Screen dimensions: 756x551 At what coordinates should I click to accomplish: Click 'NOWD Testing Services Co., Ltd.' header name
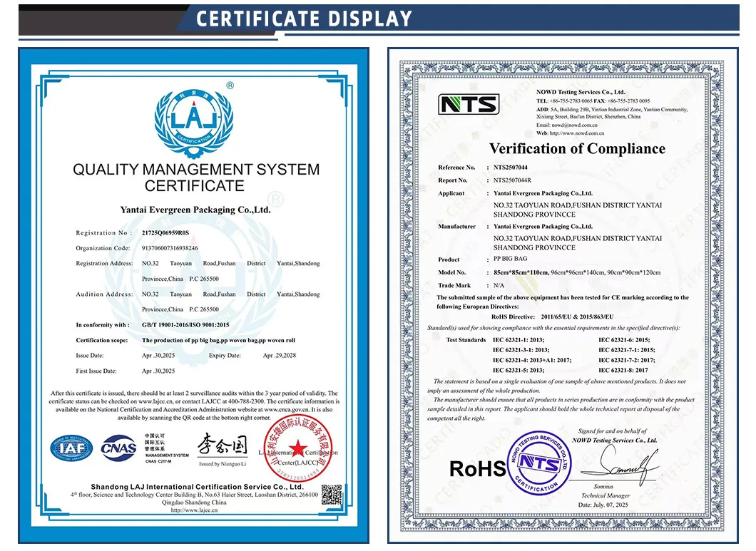[581, 91]
